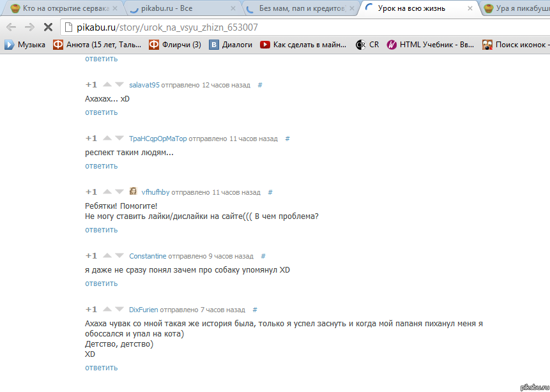
Task: Upvote salavat95's comment
Action: point(107,84)
